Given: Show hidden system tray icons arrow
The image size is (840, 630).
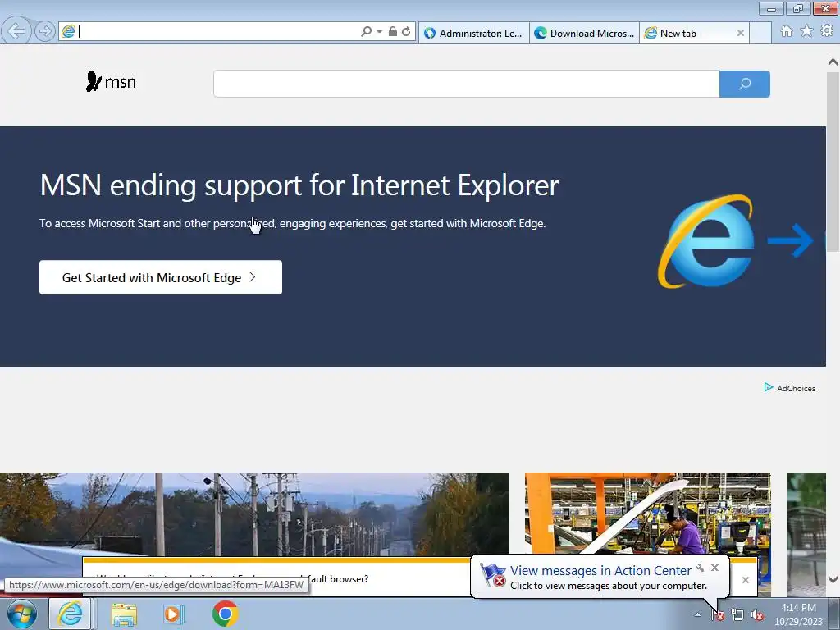Looking at the screenshot, I should click(x=697, y=614).
